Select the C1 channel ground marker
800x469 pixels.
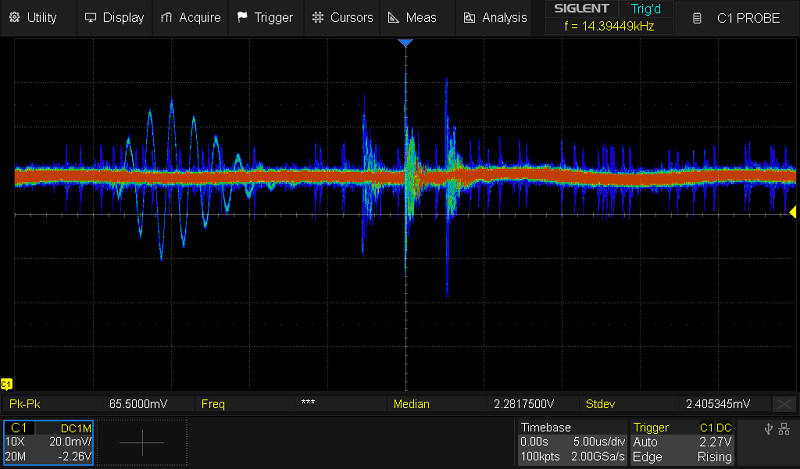6,384
